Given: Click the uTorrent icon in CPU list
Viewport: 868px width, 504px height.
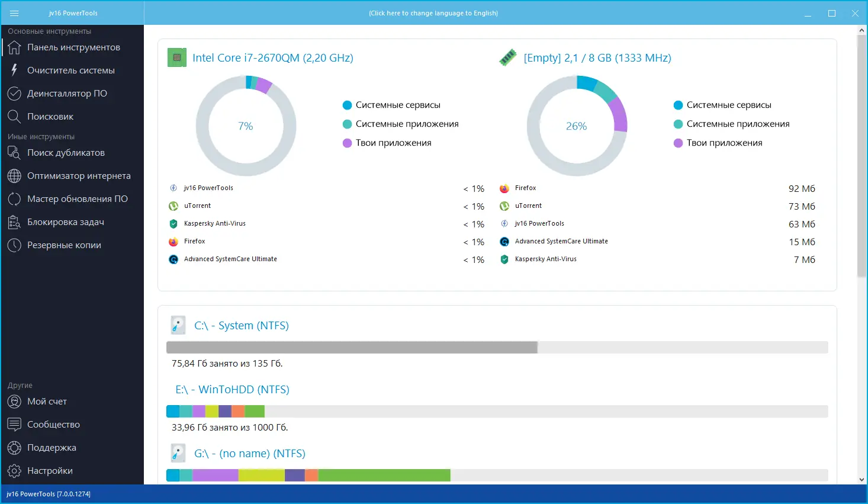Looking at the screenshot, I should coord(173,206).
